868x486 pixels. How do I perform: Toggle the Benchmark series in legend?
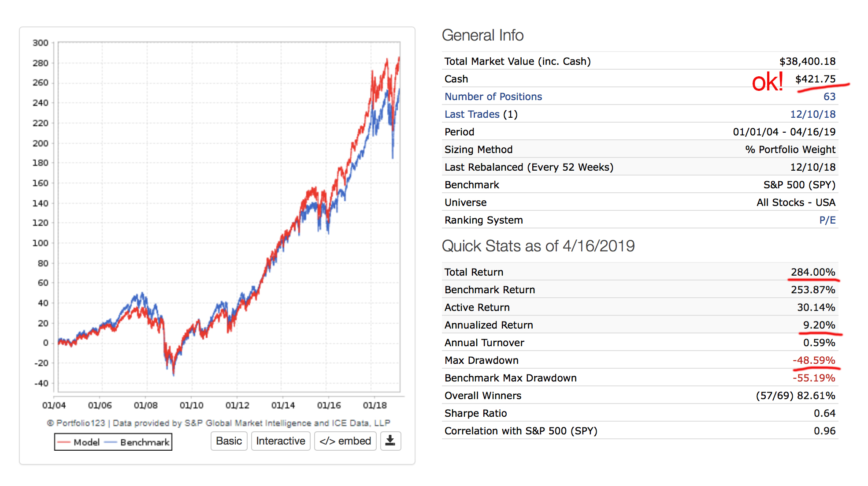pos(145,442)
